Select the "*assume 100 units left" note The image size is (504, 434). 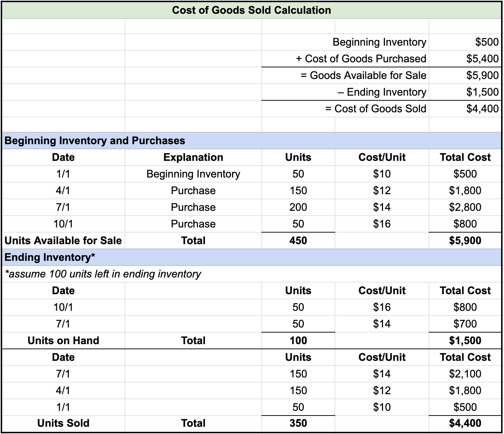(x=103, y=274)
